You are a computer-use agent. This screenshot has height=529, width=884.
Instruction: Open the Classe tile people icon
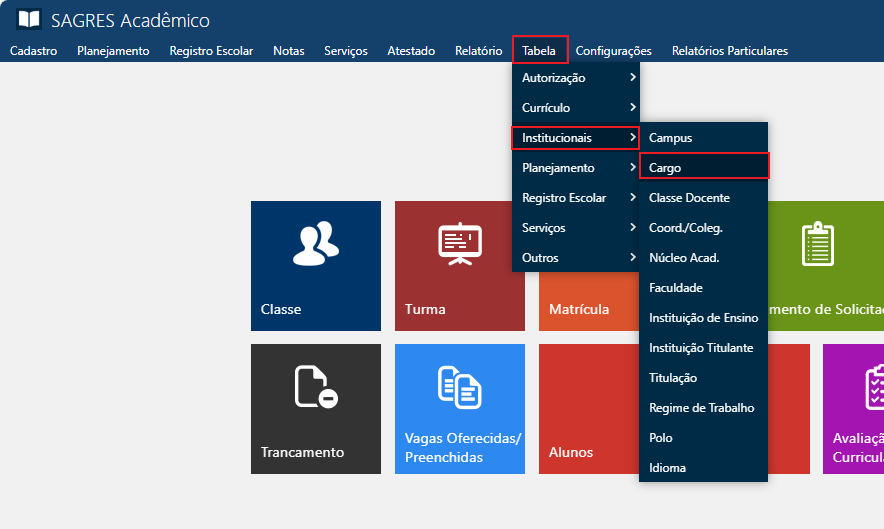tap(315, 244)
